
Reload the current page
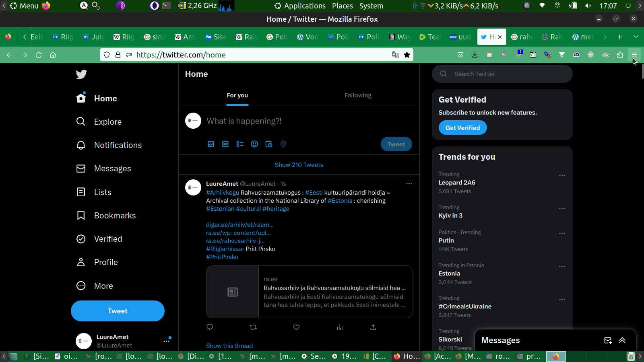pyautogui.click(x=39, y=55)
